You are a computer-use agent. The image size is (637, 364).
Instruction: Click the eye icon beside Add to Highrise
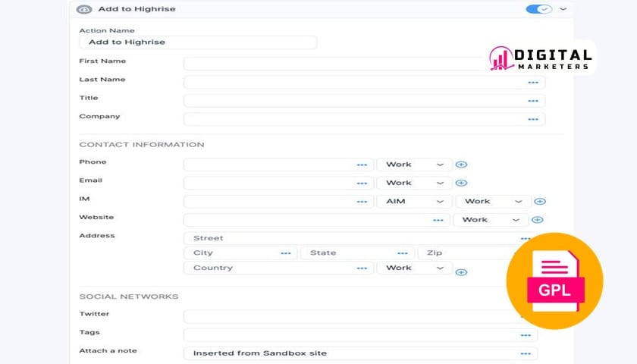[84, 10]
